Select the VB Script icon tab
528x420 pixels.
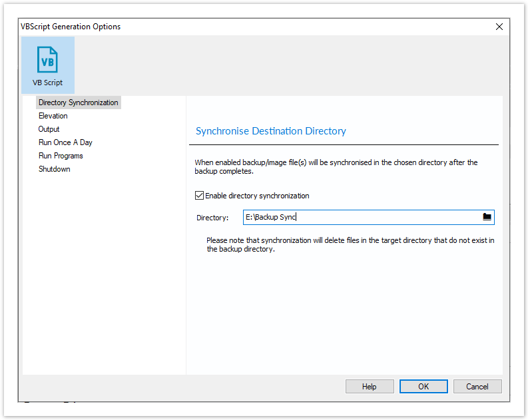pos(48,65)
